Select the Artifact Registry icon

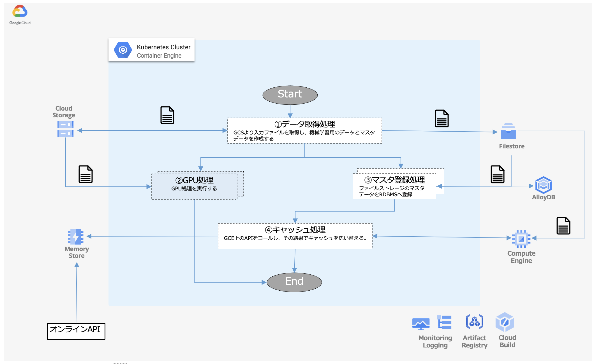[474, 322]
